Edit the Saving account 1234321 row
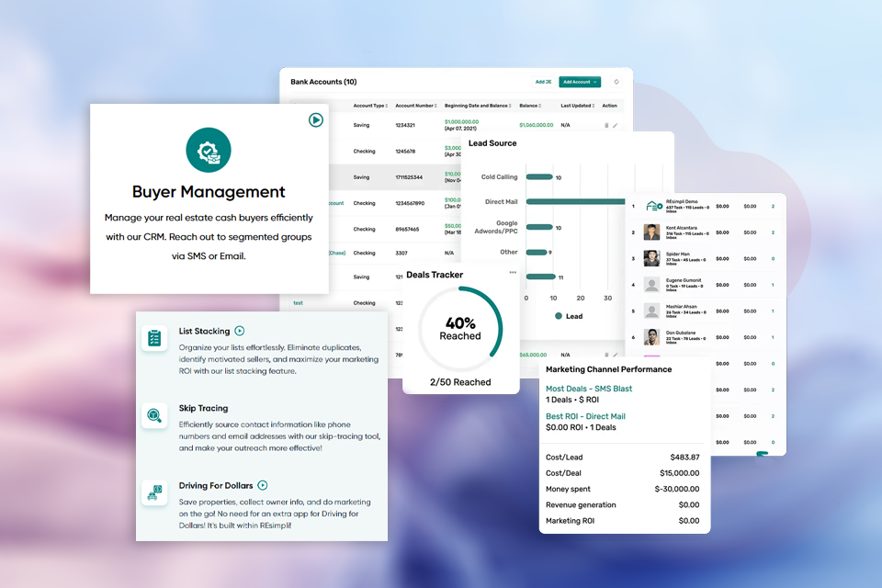Screen dimensions: 882x588 click(616, 126)
